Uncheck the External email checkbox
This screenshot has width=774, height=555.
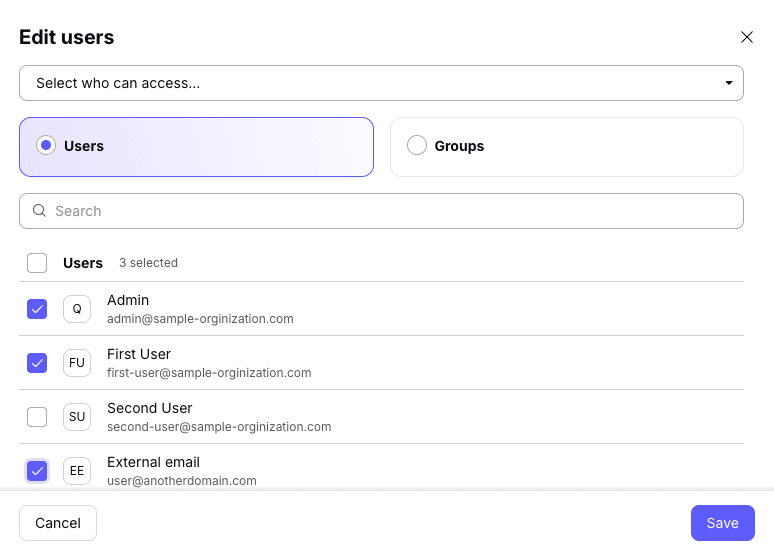[x=37, y=471]
